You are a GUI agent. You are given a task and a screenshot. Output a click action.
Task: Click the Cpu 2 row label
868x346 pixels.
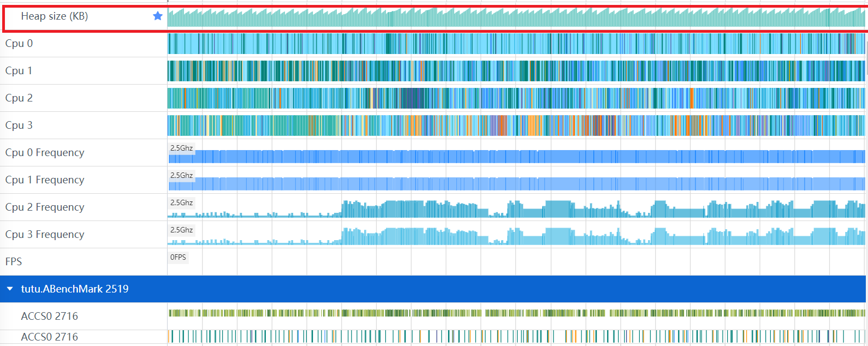(19, 98)
